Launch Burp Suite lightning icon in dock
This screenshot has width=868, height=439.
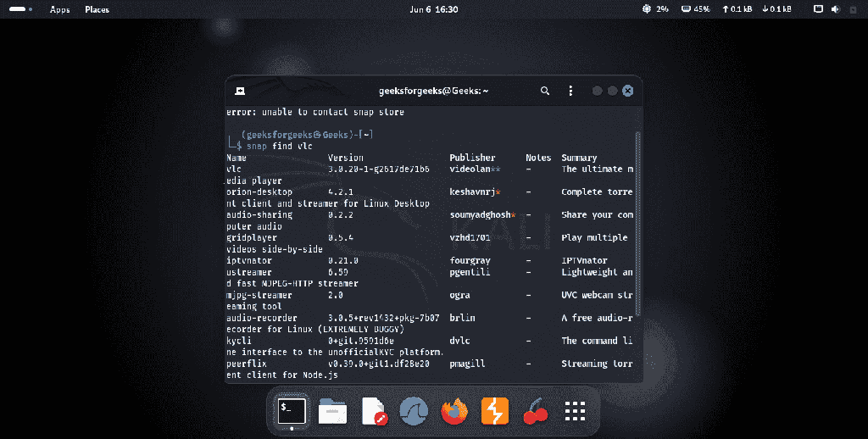click(x=495, y=411)
